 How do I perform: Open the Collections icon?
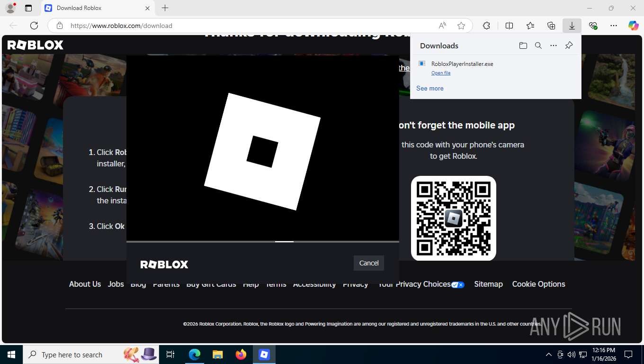[551, 26]
